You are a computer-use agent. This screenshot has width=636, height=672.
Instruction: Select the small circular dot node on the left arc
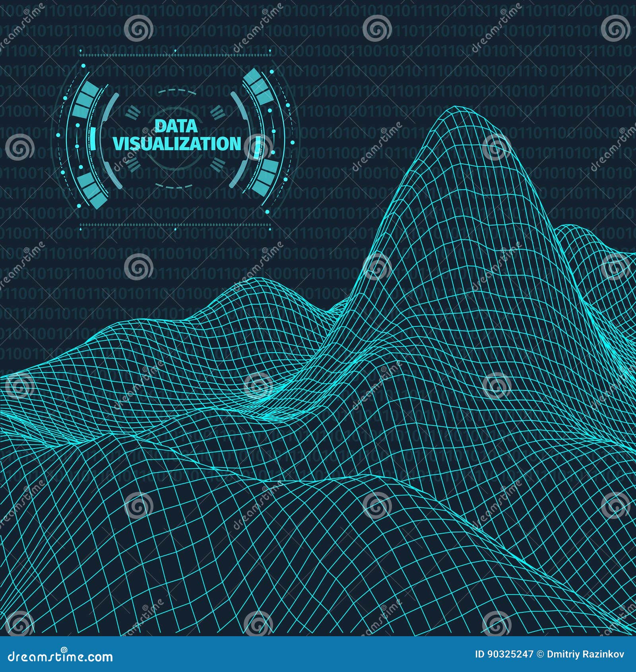point(78,124)
